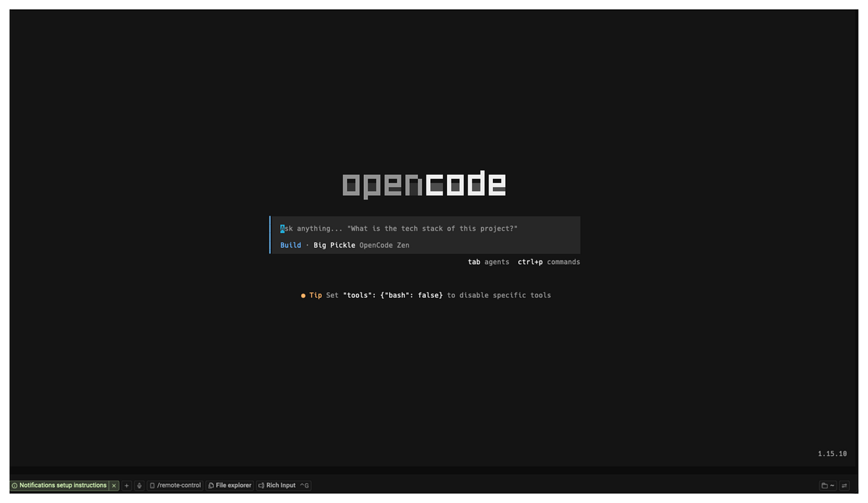868x503 pixels.
Task: Click the microphone icon in the bottom bar
Action: (139, 486)
